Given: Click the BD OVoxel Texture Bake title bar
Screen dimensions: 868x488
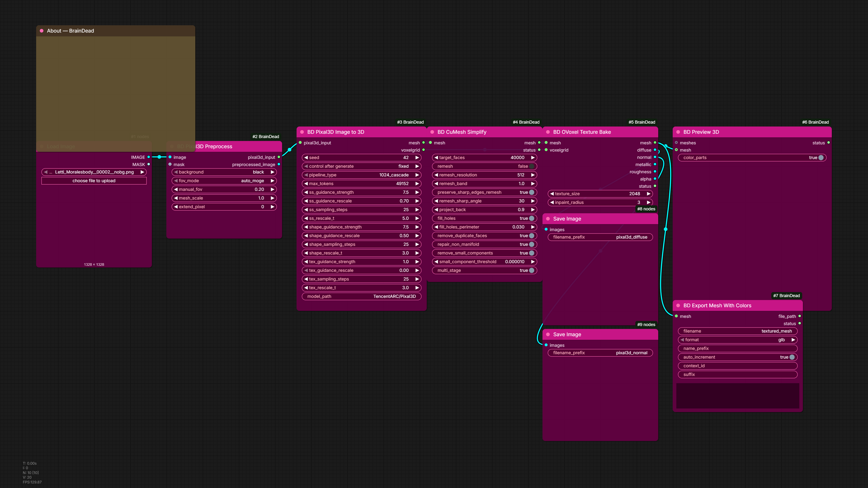Looking at the screenshot, I should [600, 132].
